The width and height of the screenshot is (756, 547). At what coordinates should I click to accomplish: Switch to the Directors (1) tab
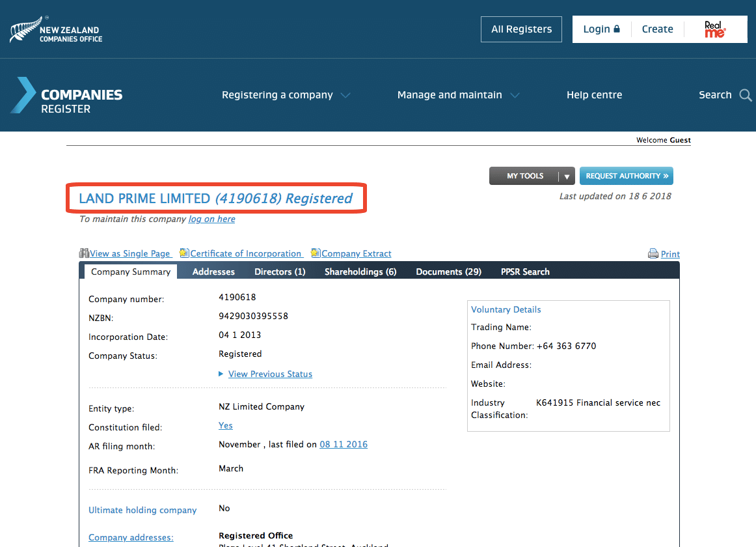click(x=280, y=272)
